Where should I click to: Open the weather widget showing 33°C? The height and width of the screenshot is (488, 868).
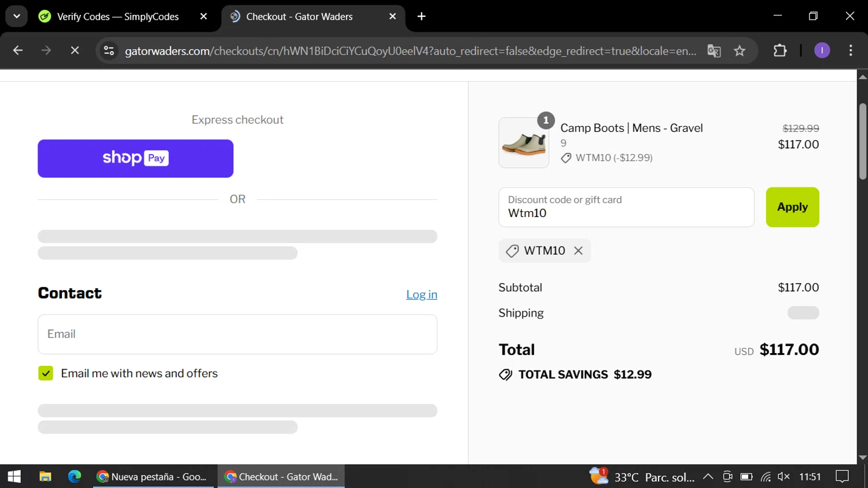coord(642,477)
